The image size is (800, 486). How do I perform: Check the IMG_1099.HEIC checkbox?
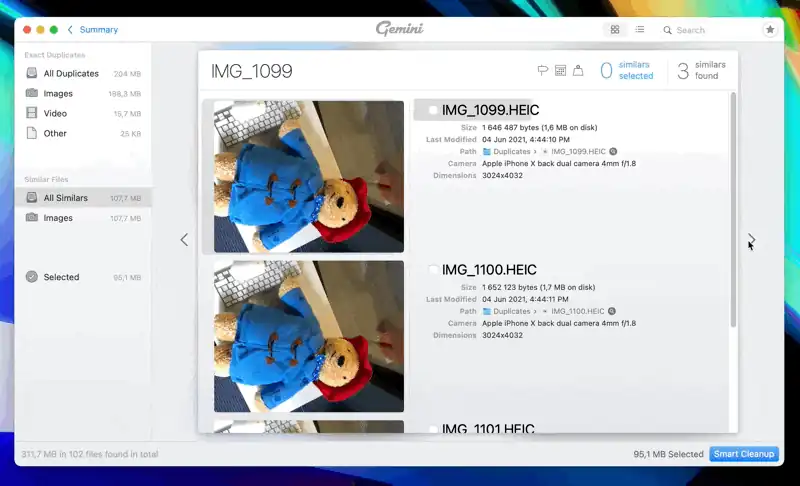tap(433, 110)
